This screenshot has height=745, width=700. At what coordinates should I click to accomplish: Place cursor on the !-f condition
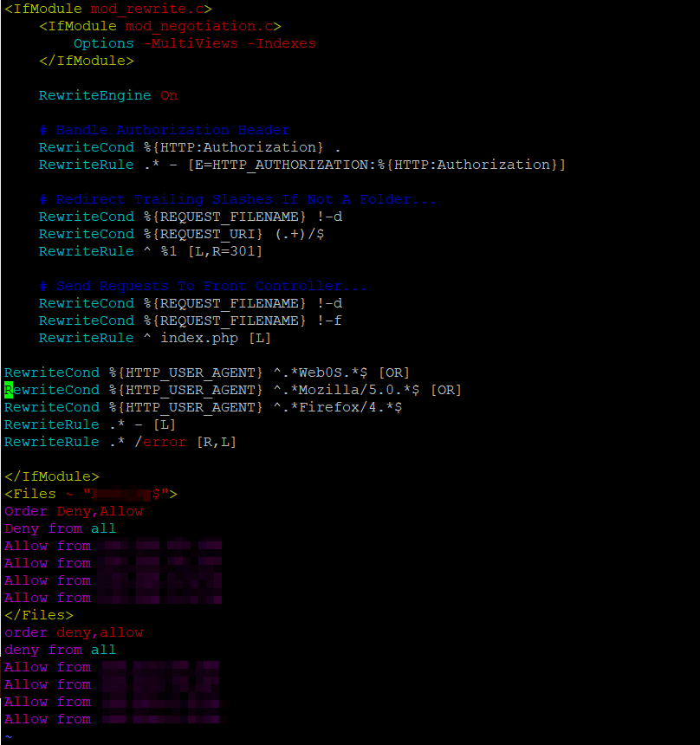click(330, 321)
